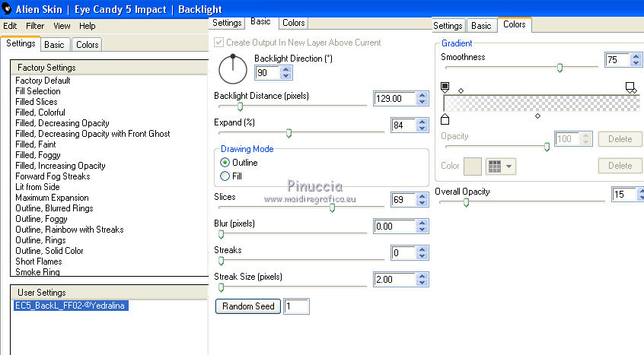The image size is (644, 355).
Task: Select the Factory Default preset
Action: (43, 81)
